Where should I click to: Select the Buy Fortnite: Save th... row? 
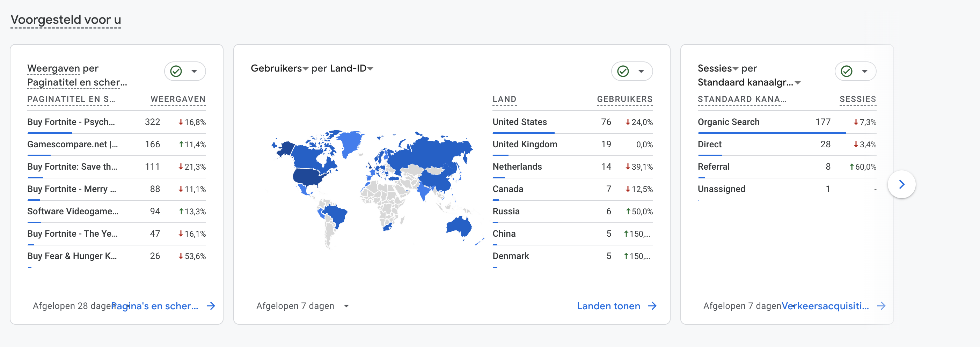click(x=116, y=167)
